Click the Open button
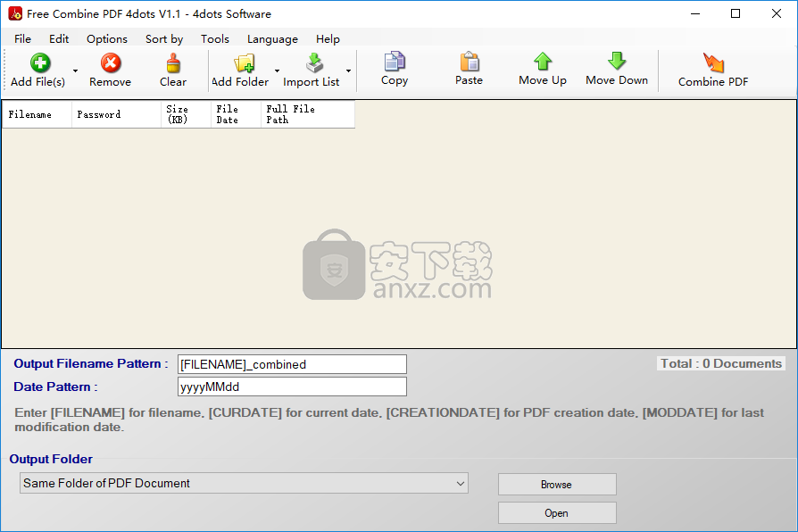Viewport: 798px width, 532px height. [557, 512]
